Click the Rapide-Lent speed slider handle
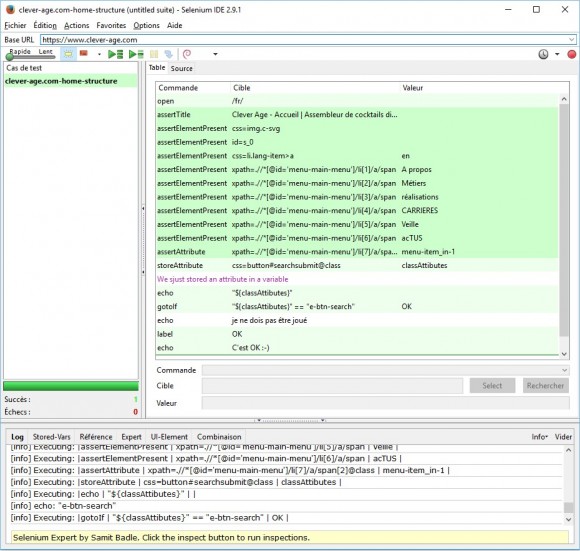Viewport: 580px width, 551px height. point(10,57)
